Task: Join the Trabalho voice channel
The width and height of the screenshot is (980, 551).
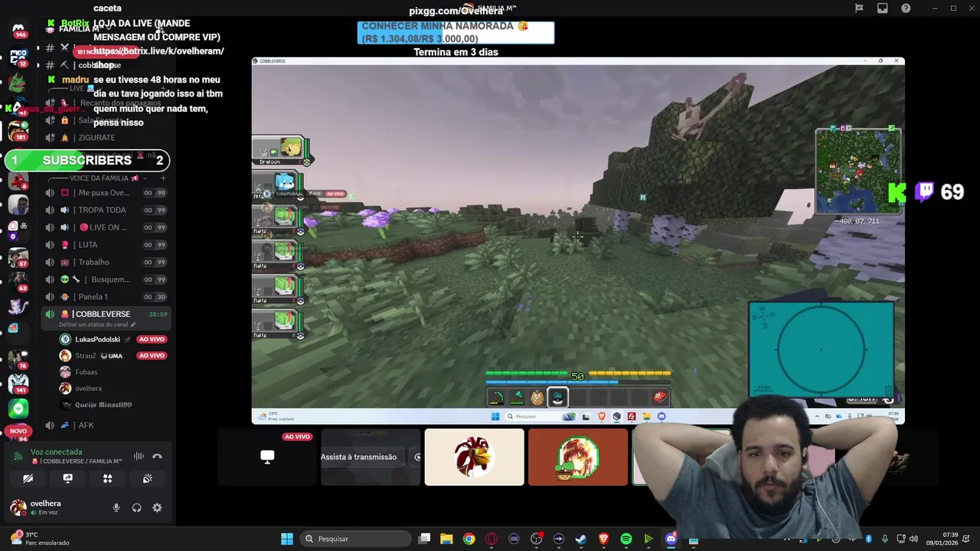Action: point(105,262)
